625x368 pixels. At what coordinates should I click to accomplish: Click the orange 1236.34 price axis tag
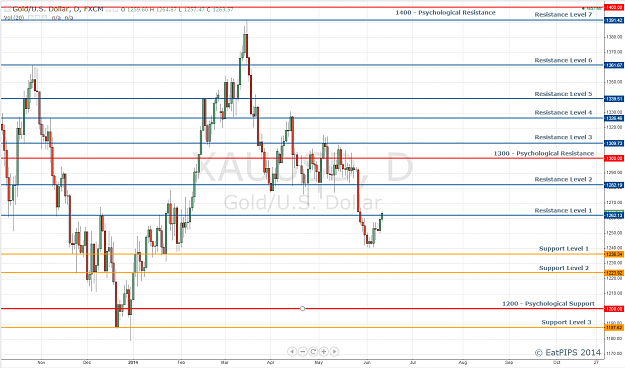614,254
